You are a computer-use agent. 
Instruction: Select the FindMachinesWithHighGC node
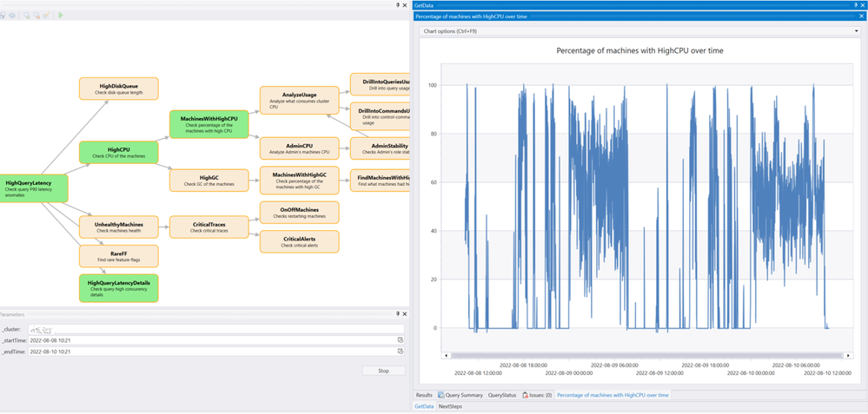[x=380, y=181]
